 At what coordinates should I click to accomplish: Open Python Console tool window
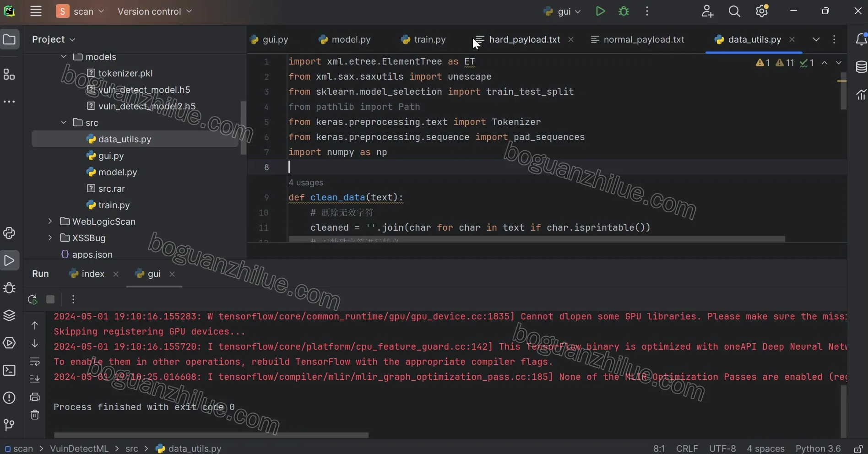point(9,233)
